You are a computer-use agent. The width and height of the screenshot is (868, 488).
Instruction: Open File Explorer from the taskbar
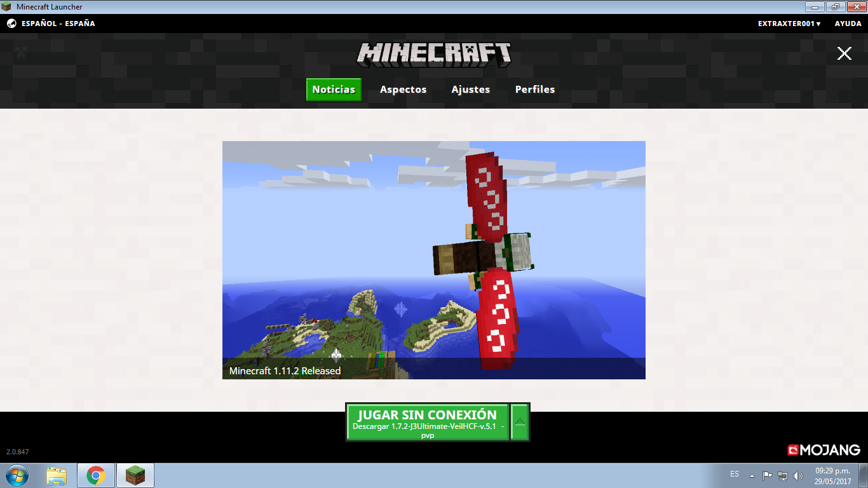tap(57, 475)
